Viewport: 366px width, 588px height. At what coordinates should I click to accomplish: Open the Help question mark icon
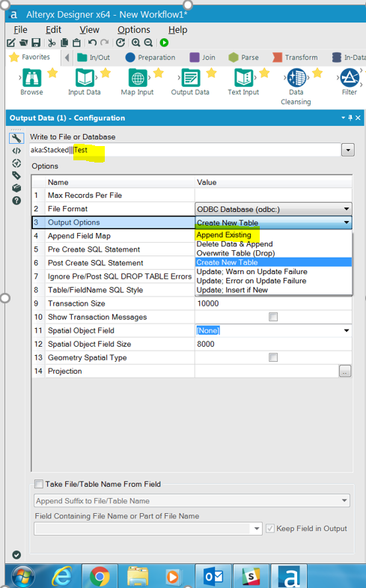point(16,201)
